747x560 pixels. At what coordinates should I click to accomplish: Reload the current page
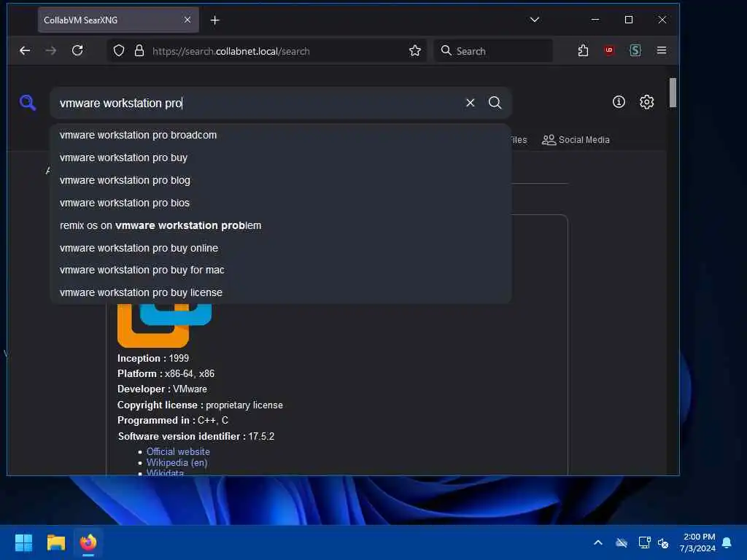click(77, 50)
